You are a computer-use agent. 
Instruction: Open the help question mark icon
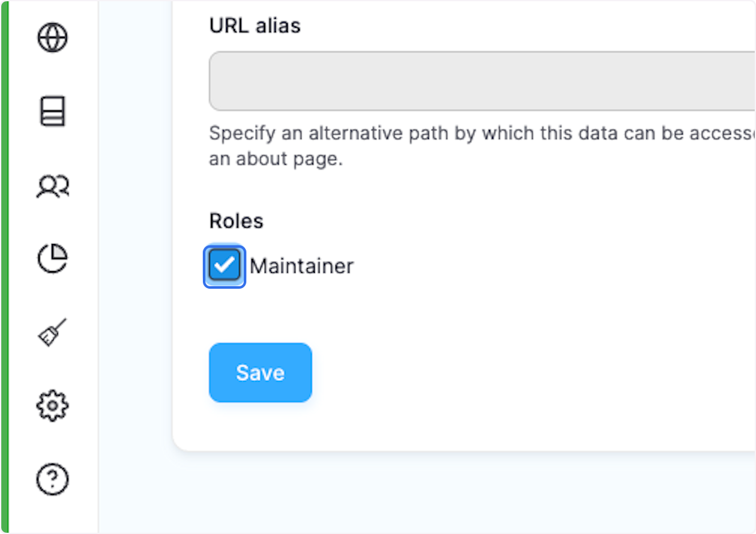pyautogui.click(x=52, y=480)
